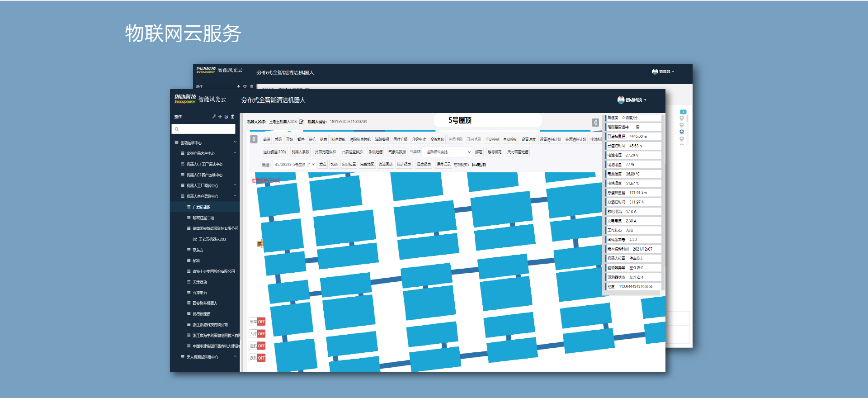Click the 后退 button

tap(278, 139)
